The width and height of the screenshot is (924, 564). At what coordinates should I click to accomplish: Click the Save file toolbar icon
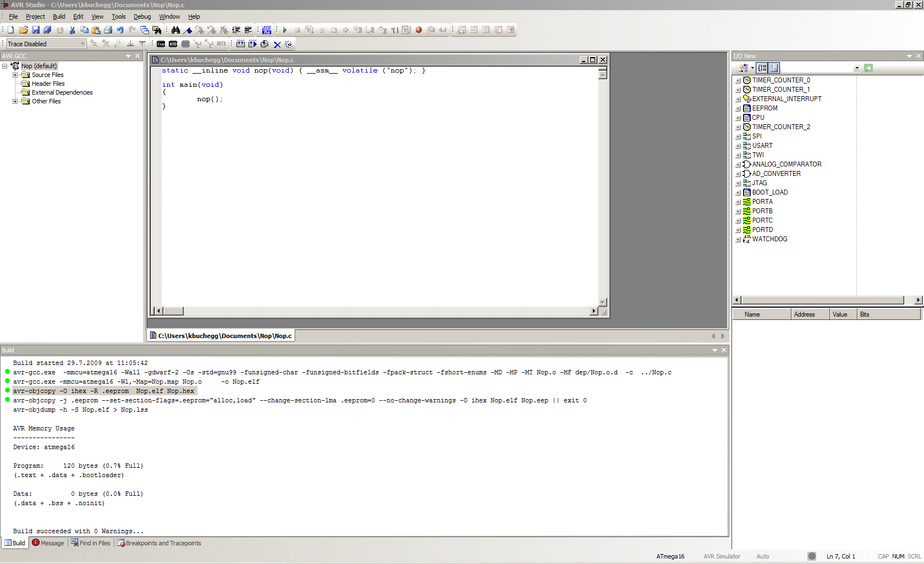coord(35,30)
